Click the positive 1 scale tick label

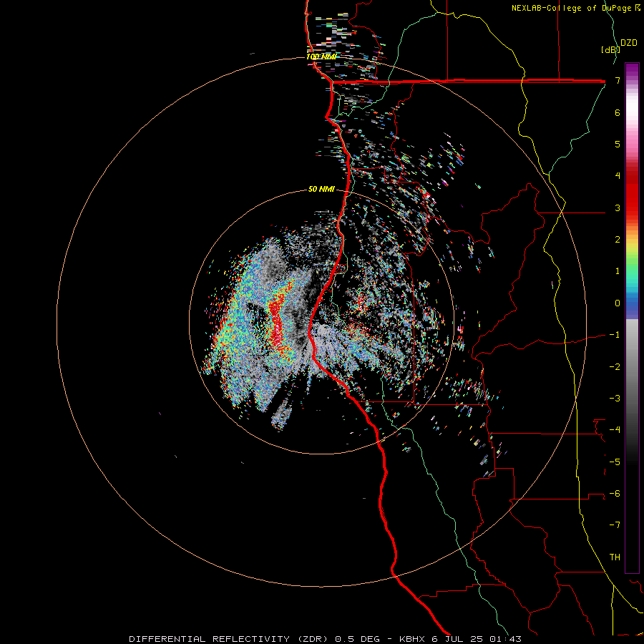pyautogui.click(x=618, y=271)
